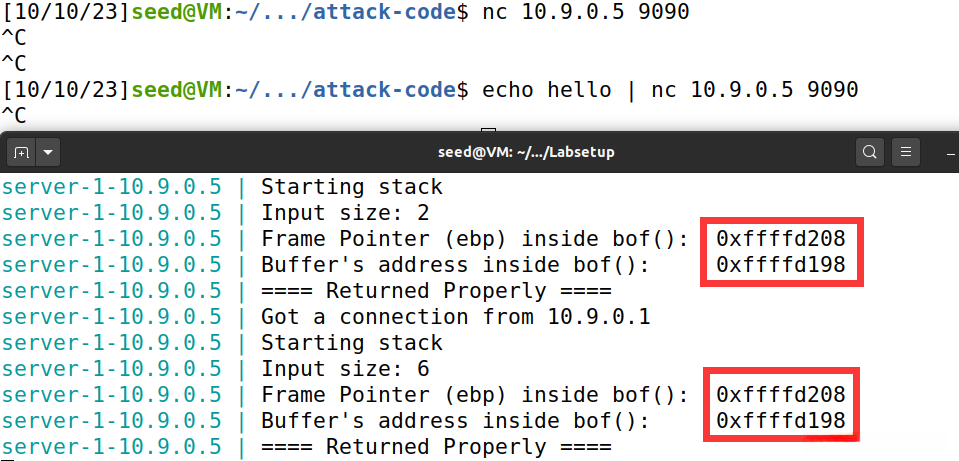Click the second 'Starting stack' line

351,343
